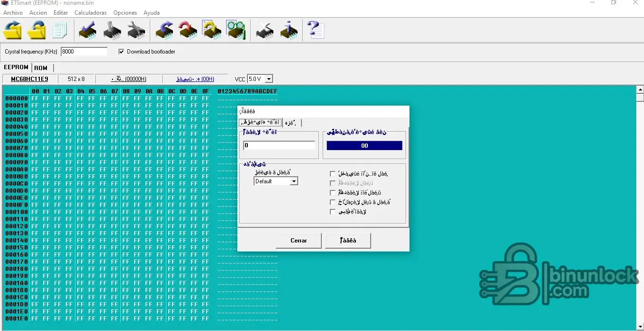Click the Crystal frequency input field
Image resolution: width=644 pixels, height=331 pixels.
point(84,52)
